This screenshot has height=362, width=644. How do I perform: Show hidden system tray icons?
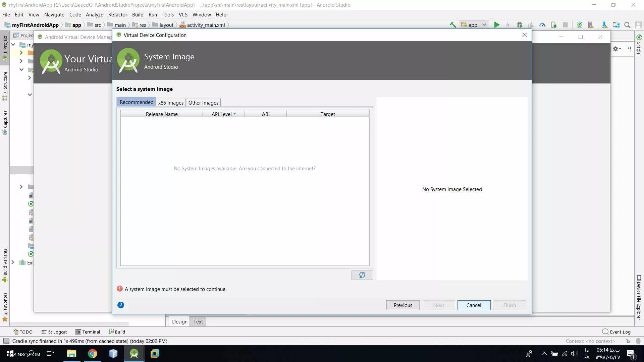coord(544,354)
